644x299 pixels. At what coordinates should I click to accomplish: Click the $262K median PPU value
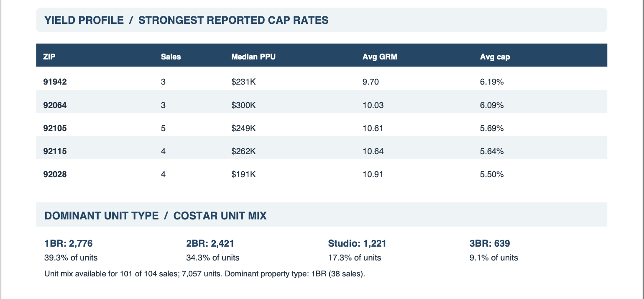[x=243, y=152]
